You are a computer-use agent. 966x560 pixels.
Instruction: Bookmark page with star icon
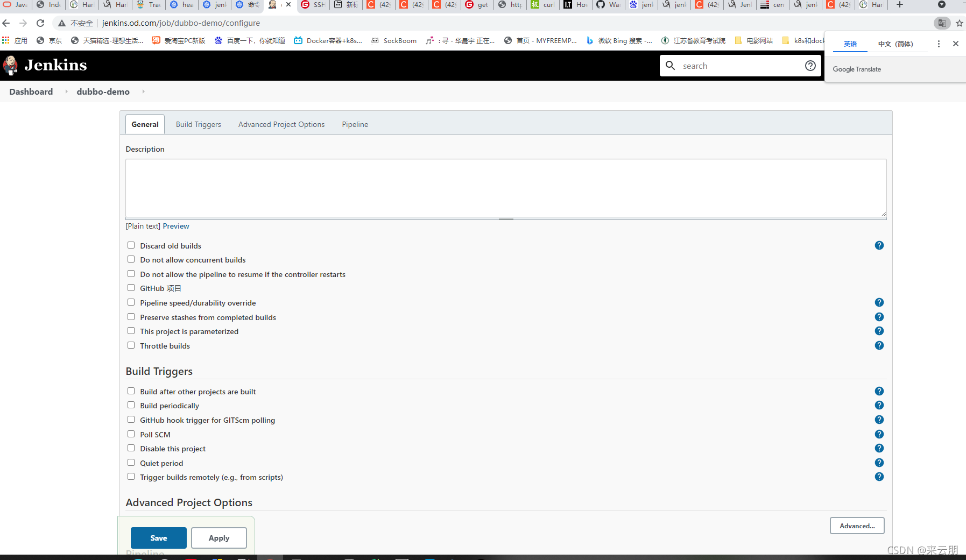pos(959,23)
